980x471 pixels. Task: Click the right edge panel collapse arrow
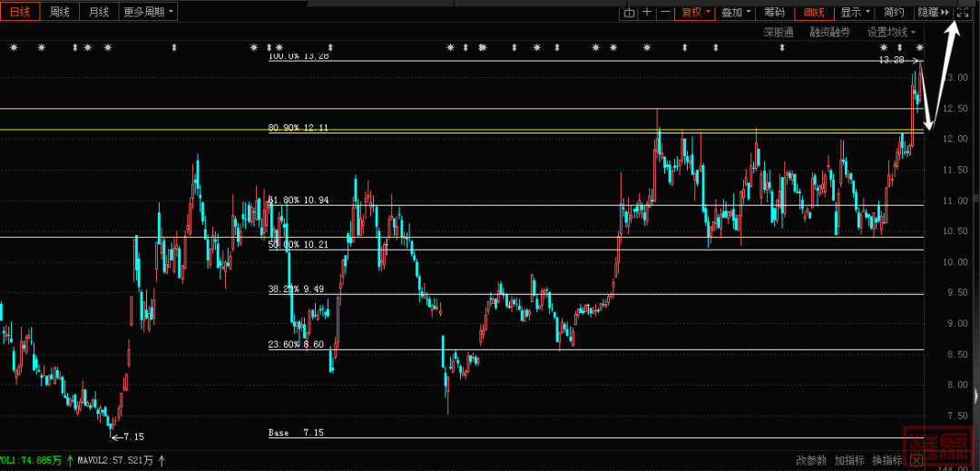coord(975,396)
